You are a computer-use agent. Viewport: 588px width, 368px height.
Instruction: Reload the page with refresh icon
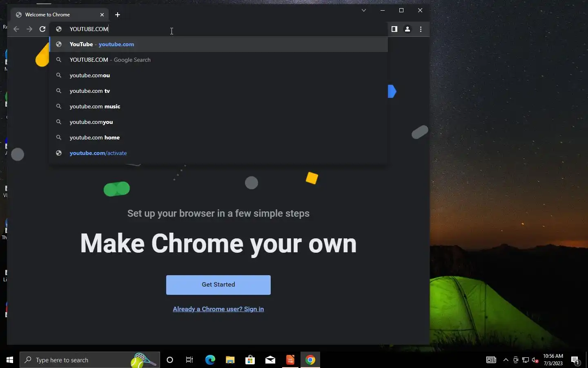[42, 29]
